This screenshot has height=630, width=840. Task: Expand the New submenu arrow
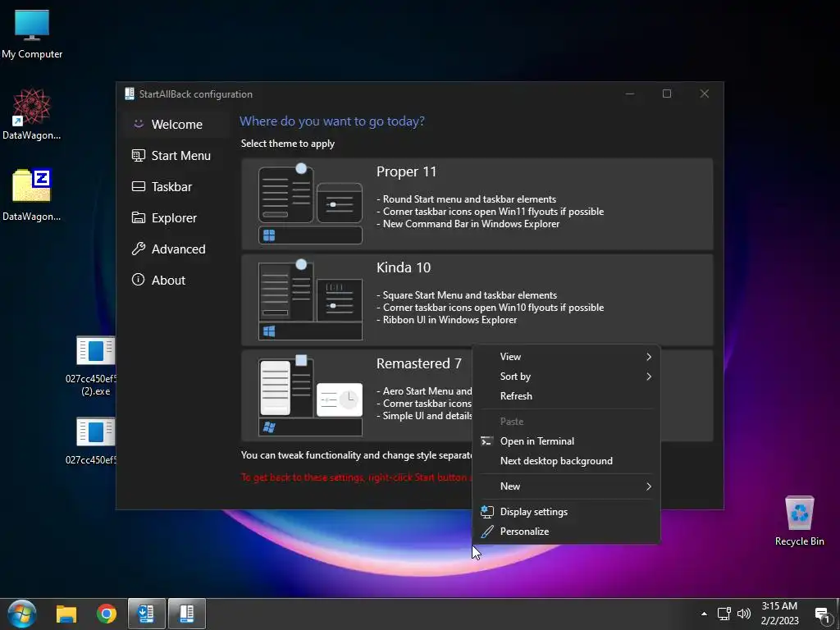pos(648,486)
